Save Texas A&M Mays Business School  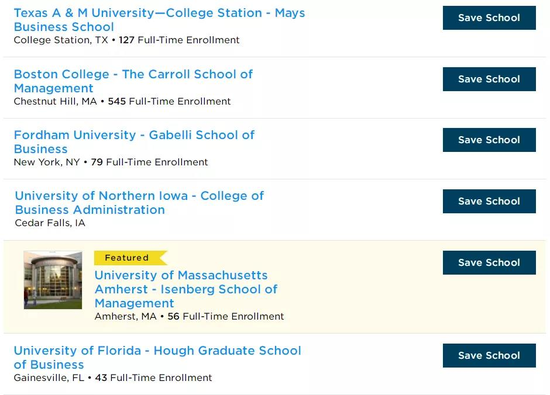489,18
